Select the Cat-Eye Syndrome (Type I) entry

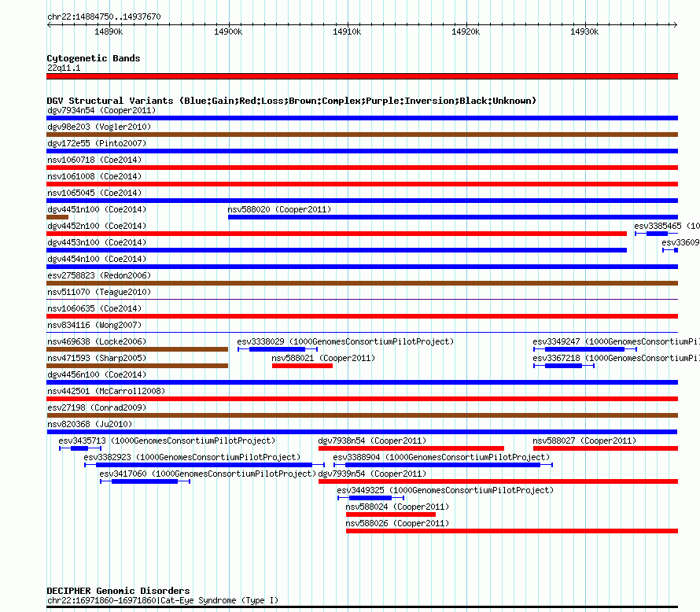click(x=163, y=600)
